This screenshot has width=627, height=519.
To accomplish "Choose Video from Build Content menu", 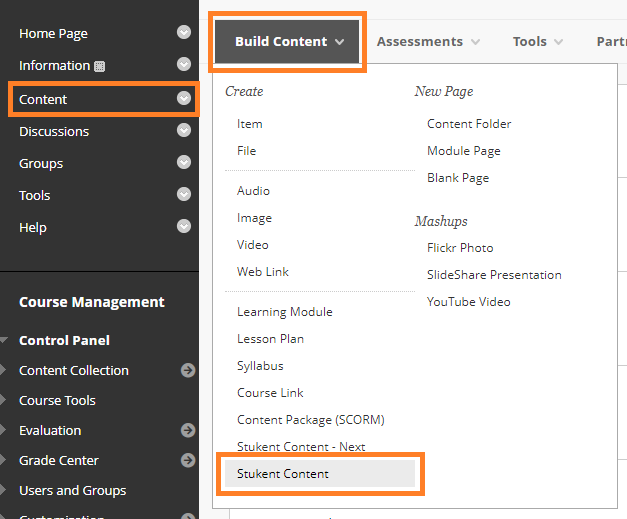I will (x=252, y=245).
